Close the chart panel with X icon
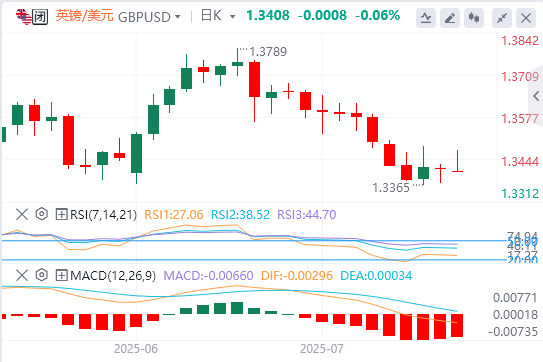This screenshot has width=543, height=362. coord(526,18)
